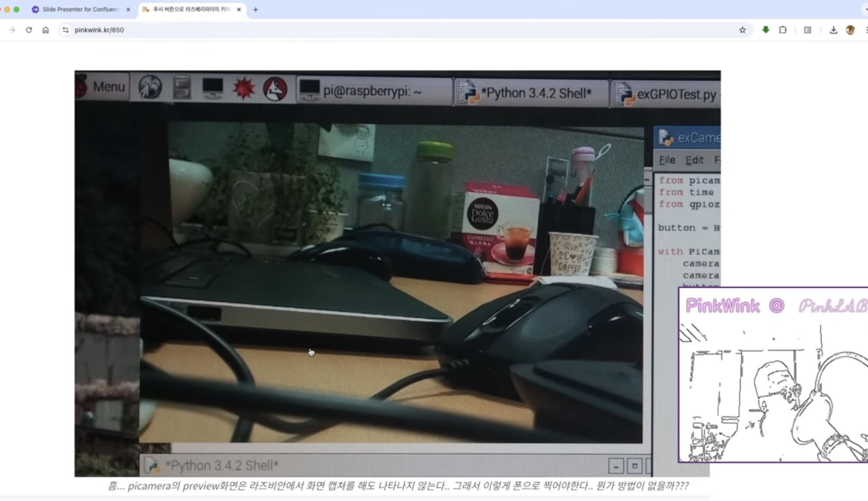Open a new browser tab
Screen dimensions: 868x501
[256, 9]
